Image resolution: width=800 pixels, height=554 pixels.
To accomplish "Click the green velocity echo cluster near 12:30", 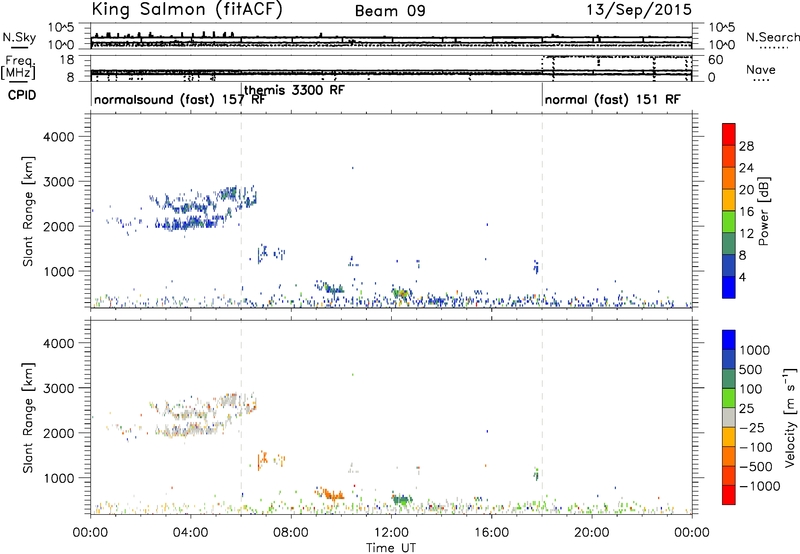I will pos(402,499).
